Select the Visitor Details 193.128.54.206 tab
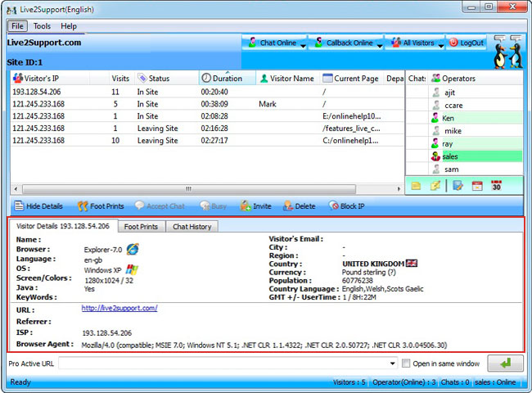Screen dimensions: 532x393 (63, 226)
